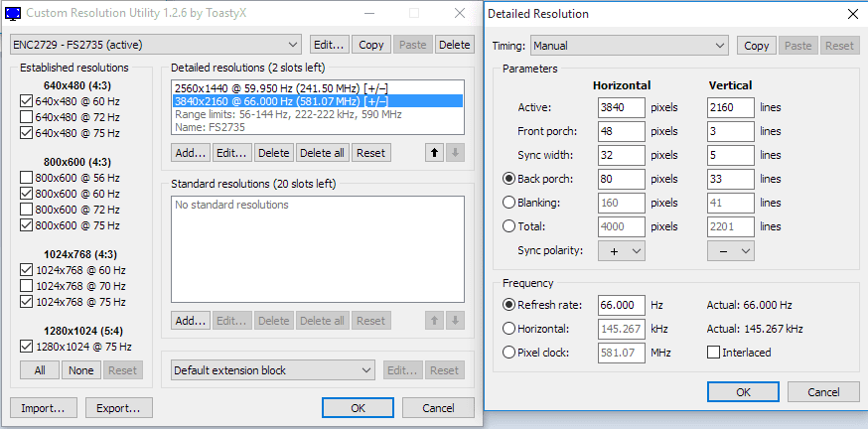Click Add... under Standard resolutions

coord(191,321)
